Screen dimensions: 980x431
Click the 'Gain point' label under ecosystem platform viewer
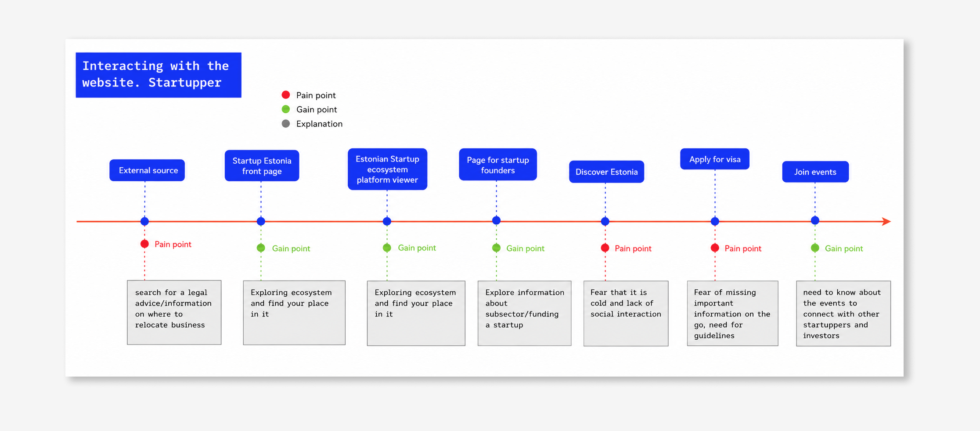click(x=417, y=248)
